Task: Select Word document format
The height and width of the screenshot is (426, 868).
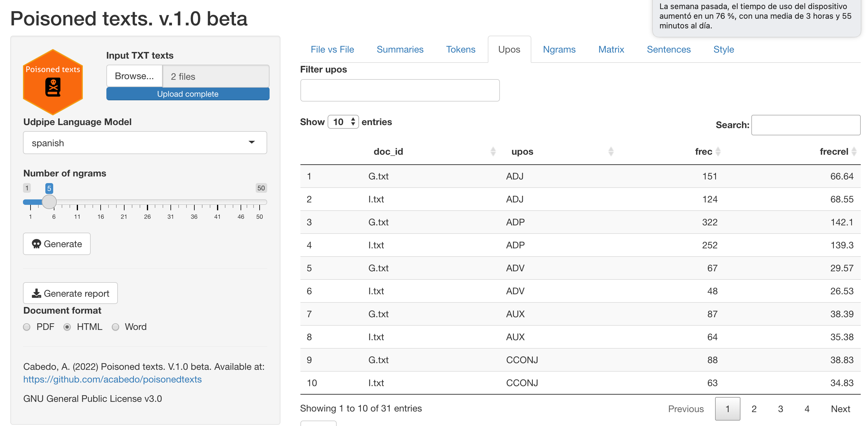Action: pos(115,327)
